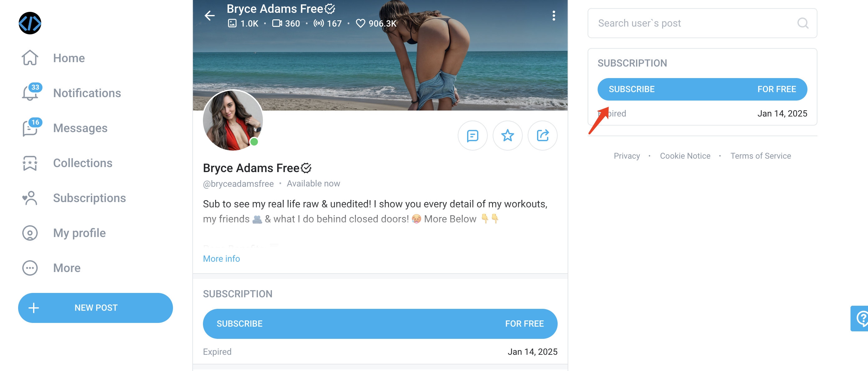Open the three-dot profile options menu
The width and height of the screenshot is (868, 371).
553,16
